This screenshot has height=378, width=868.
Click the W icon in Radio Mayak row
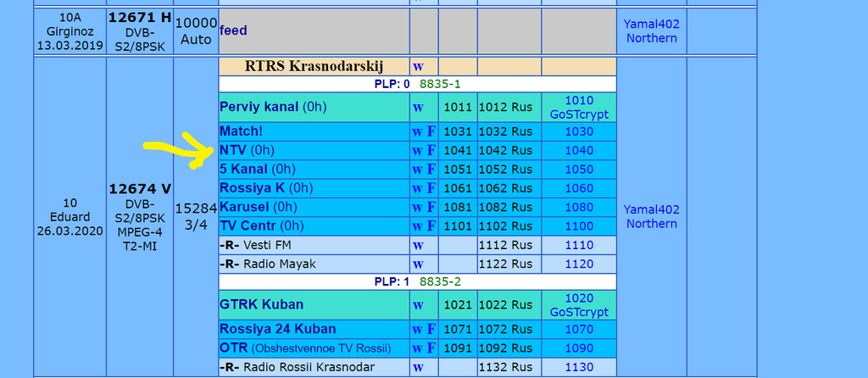(x=418, y=264)
